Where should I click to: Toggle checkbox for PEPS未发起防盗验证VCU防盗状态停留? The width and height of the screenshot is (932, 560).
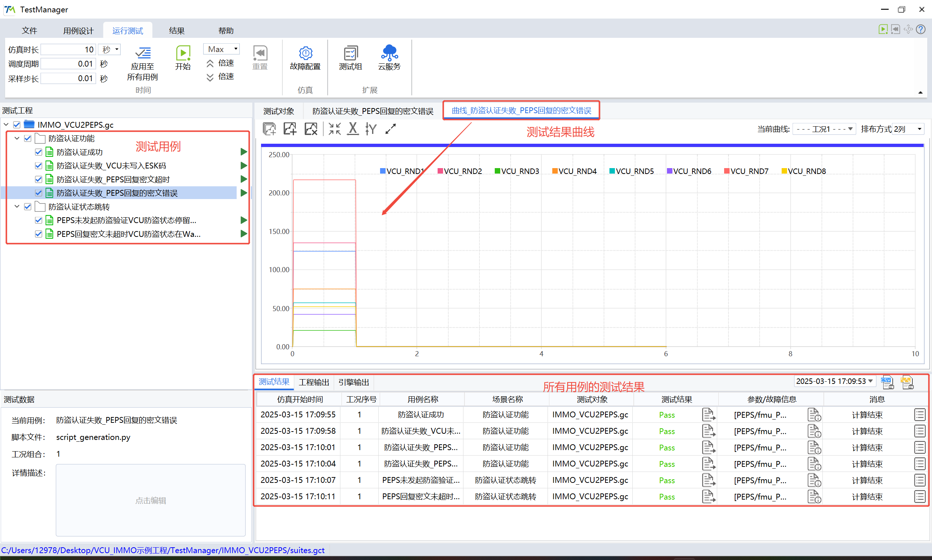point(38,221)
